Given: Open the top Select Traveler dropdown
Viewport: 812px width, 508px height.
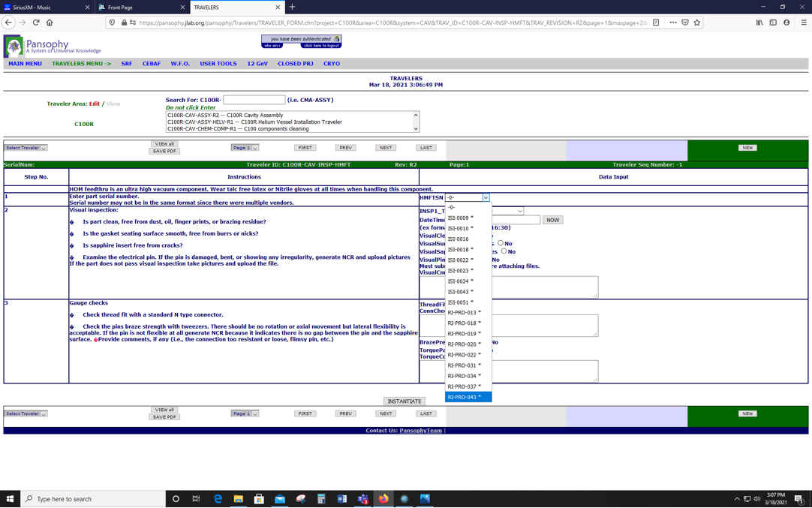Looking at the screenshot, I should [x=26, y=148].
